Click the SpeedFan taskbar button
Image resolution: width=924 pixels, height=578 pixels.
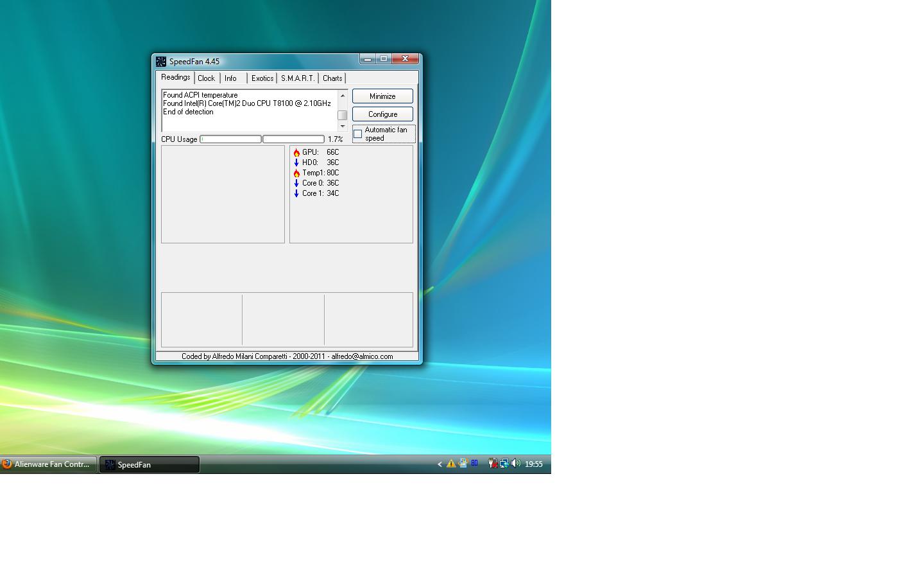[150, 464]
